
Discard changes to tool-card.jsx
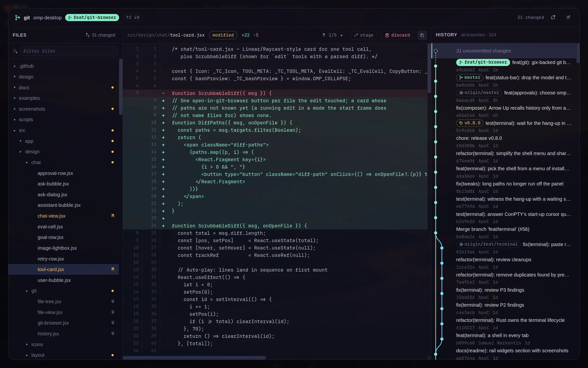(x=397, y=35)
